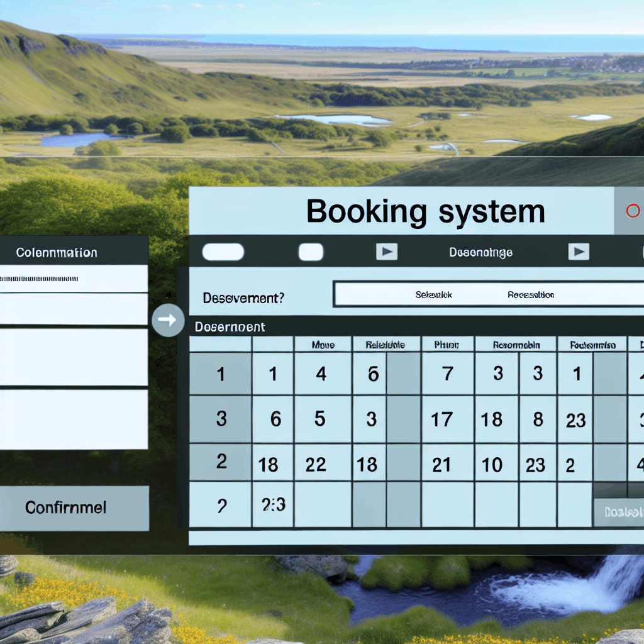Screen dimensions: 644x644
Task: Select the Recesaltion option in the input box
Action: point(531,294)
